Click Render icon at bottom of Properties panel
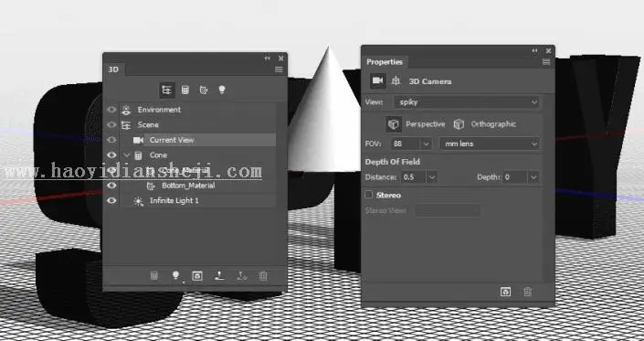 tap(505, 292)
